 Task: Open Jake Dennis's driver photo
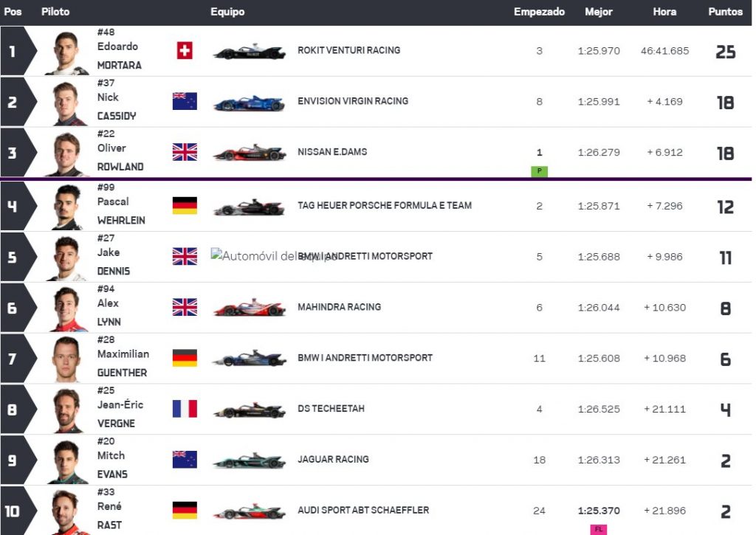click(x=66, y=258)
